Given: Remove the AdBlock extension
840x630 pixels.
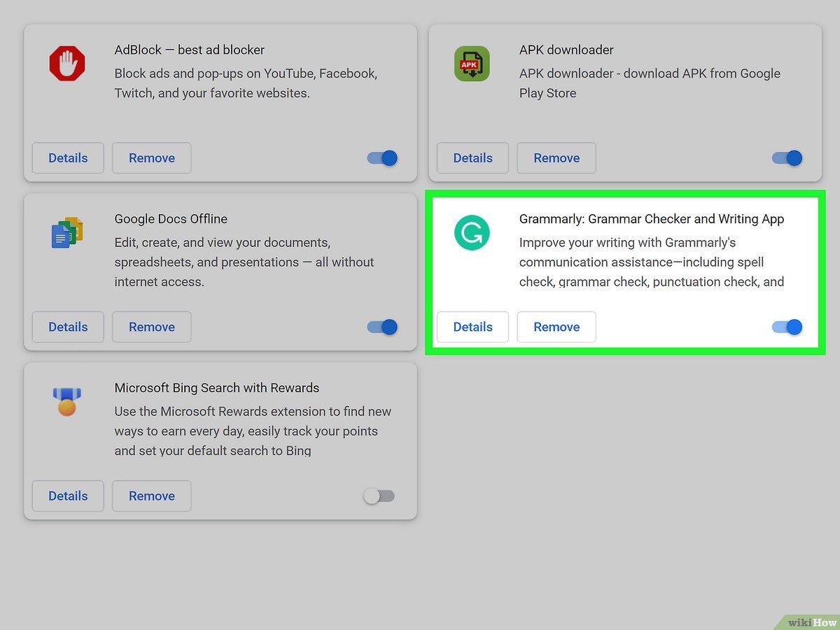Looking at the screenshot, I should click(151, 158).
